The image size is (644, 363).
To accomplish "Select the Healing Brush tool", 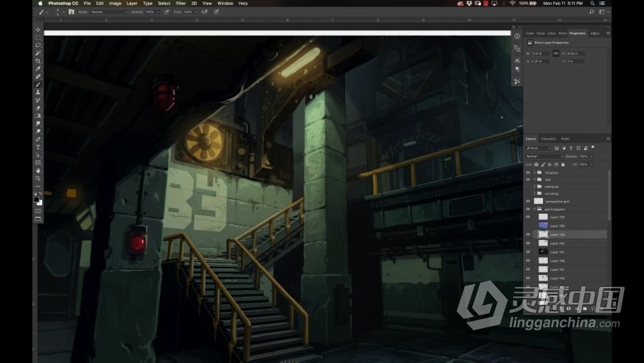I will coord(38,76).
